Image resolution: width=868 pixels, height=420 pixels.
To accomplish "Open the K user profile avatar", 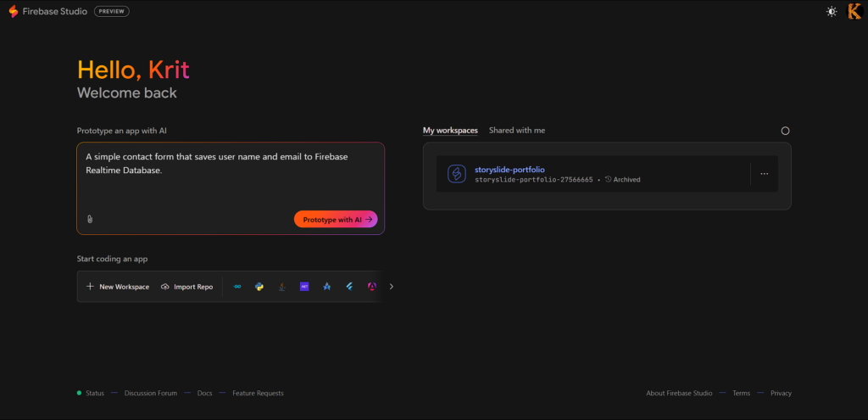I will click(854, 11).
